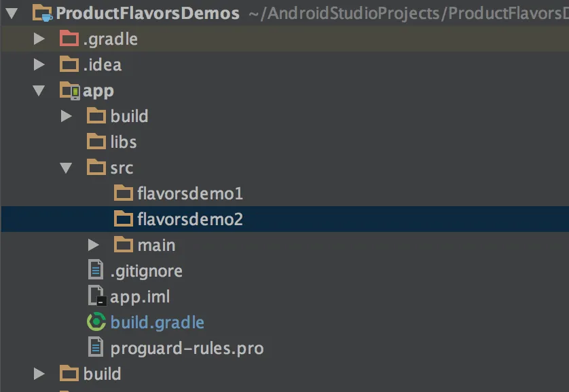The height and width of the screenshot is (392, 569).
Task: Click the ProductFlavorsDemos project root icon
Action: tap(43, 13)
